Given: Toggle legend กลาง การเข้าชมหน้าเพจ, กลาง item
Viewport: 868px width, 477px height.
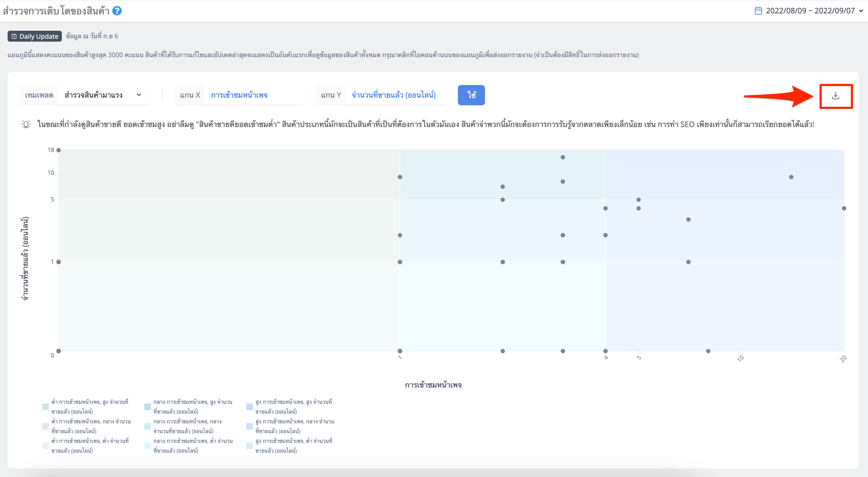Looking at the screenshot, I should (x=188, y=426).
